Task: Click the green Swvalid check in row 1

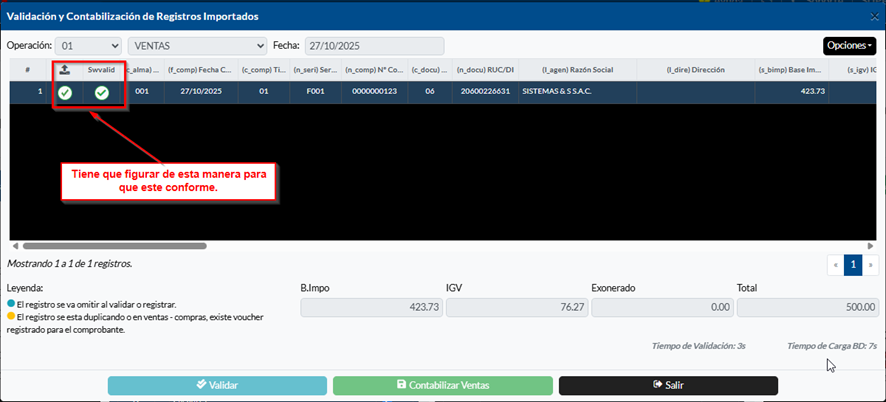Action: coord(102,93)
